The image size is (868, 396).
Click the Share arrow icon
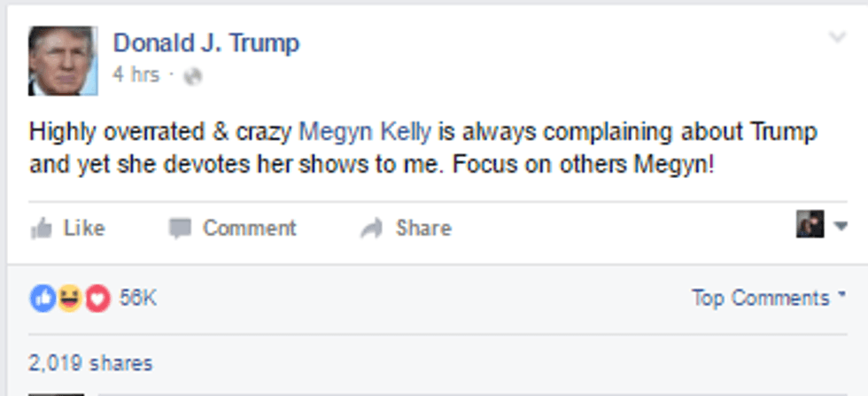[370, 229]
